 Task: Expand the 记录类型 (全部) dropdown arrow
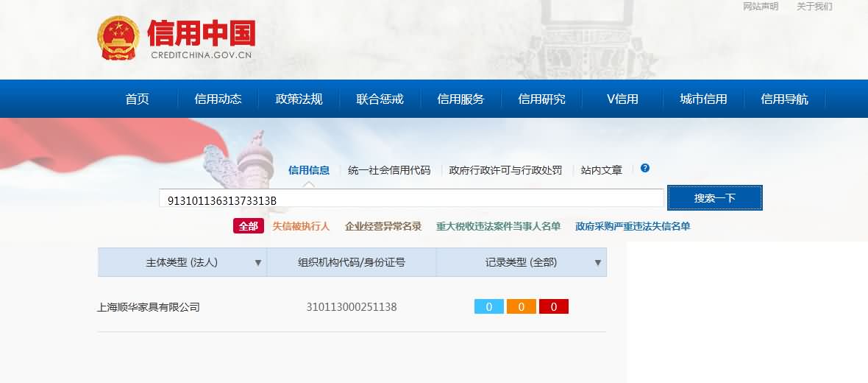point(598,263)
